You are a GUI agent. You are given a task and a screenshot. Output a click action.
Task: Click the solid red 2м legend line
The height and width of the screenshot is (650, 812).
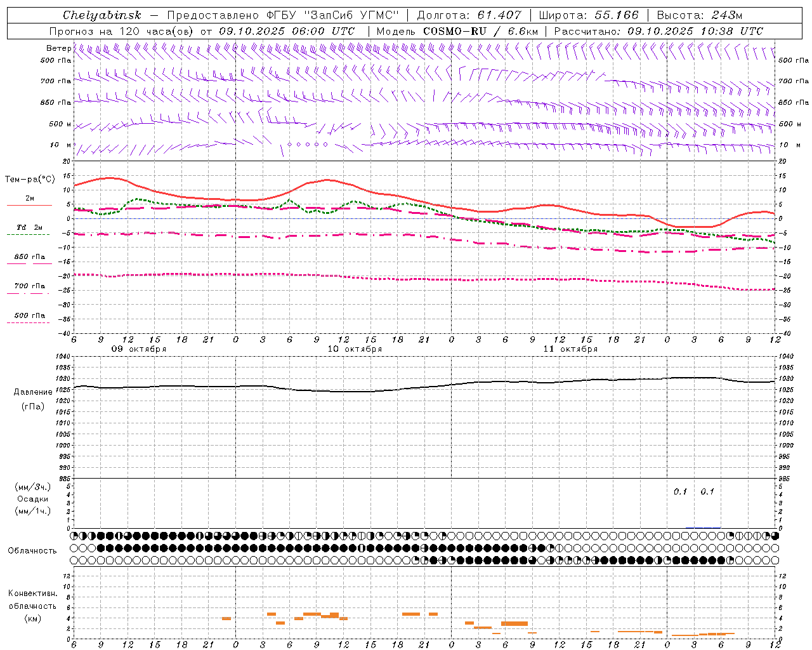pyautogui.click(x=29, y=205)
